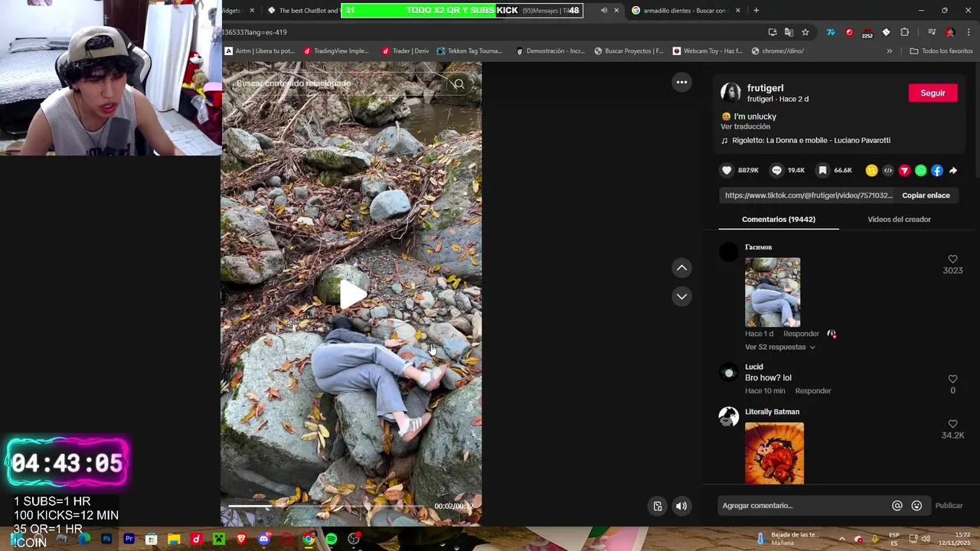
Task: Like Lucid's comment with heart
Action: tap(952, 379)
